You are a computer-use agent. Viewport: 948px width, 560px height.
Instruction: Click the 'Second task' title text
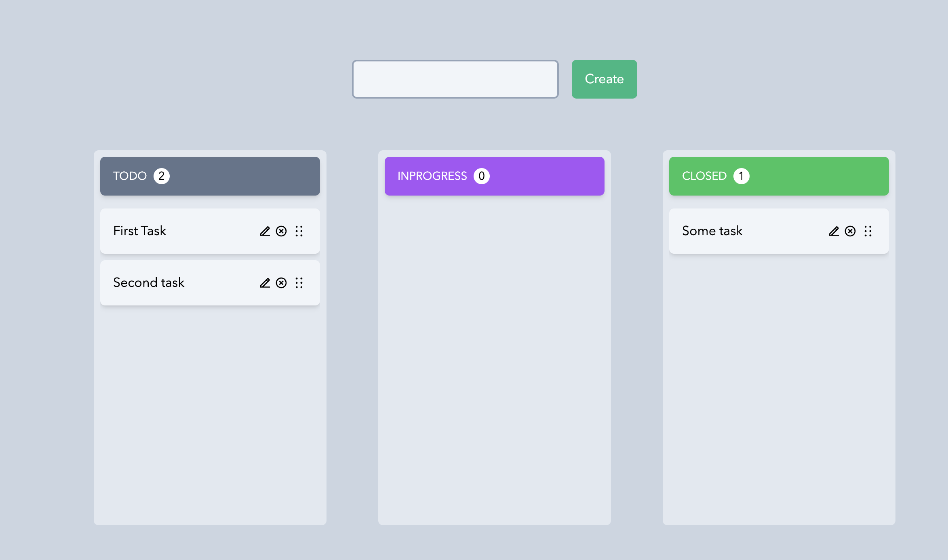pyautogui.click(x=149, y=282)
